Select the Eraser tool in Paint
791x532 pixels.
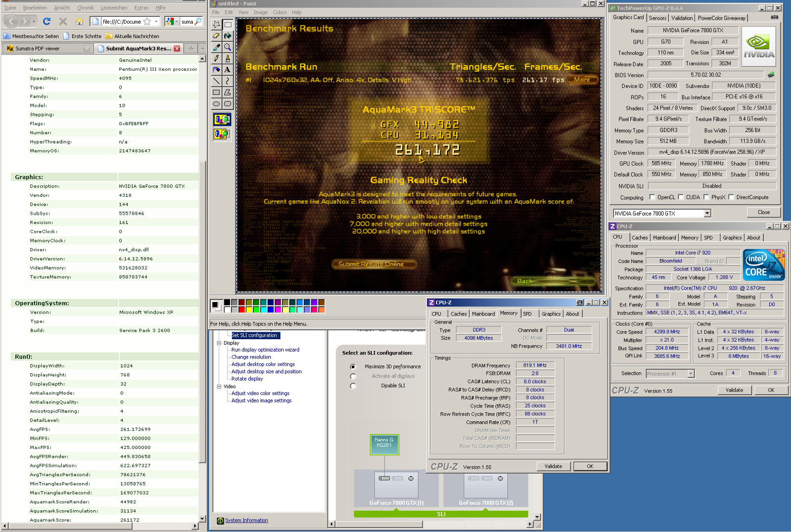[217, 36]
